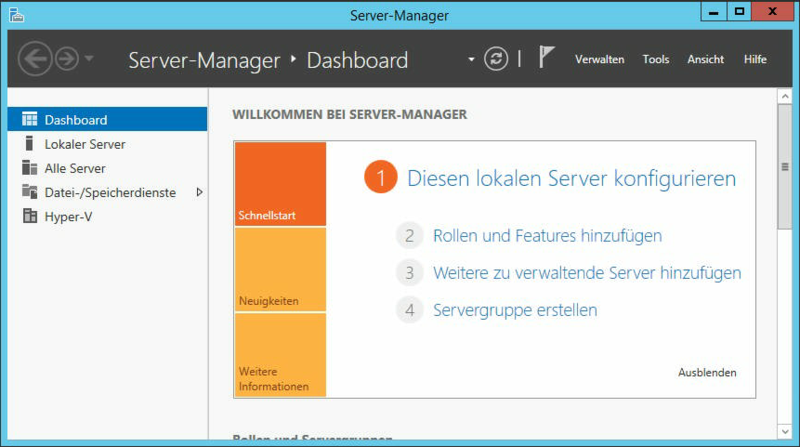
Task: Open the Neuigkeiten tile
Action: click(280, 269)
